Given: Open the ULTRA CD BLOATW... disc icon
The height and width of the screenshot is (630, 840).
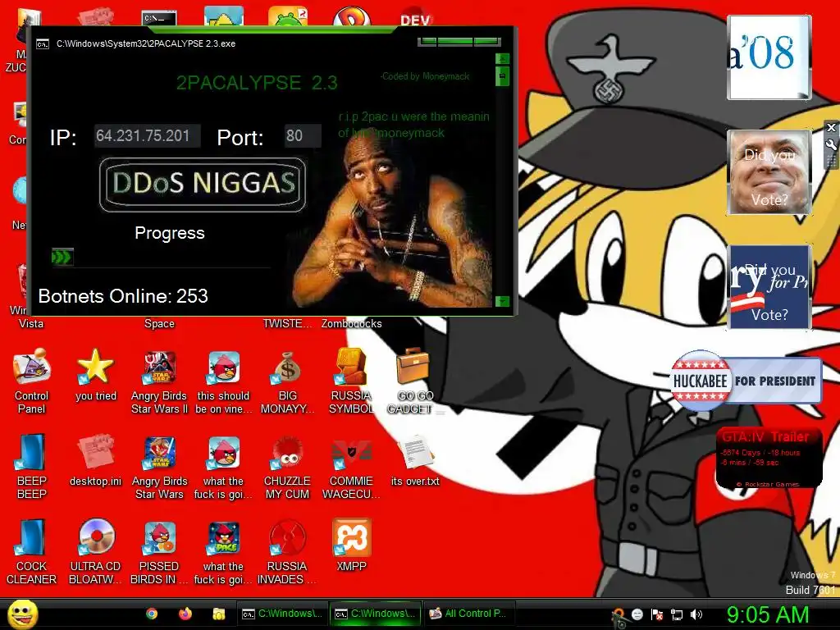Looking at the screenshot, I should (x=95, y=552).
